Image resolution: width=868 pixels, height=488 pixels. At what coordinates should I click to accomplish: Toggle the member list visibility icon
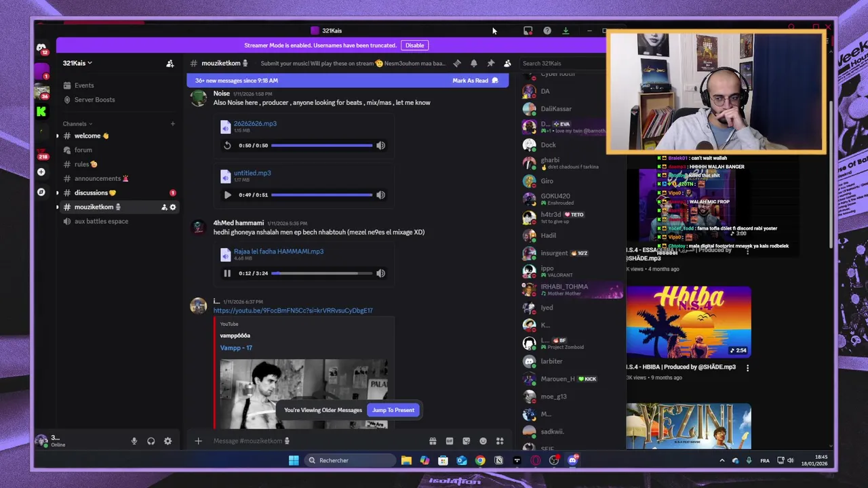(x=507, y=64)
